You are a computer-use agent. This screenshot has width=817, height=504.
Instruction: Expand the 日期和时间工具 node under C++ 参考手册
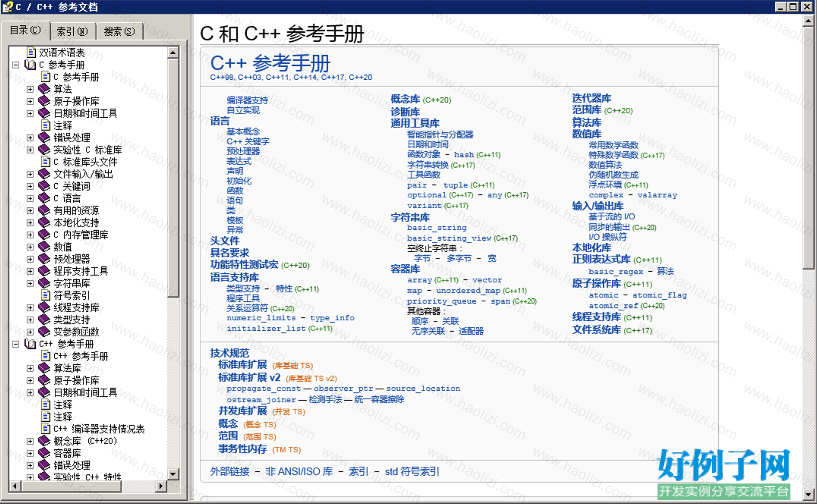click(x=30, y=393)
